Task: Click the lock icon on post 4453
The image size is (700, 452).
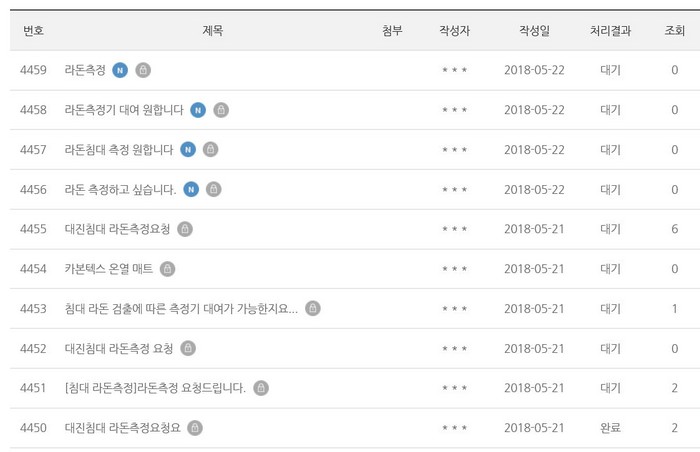Action: [313, 309]
